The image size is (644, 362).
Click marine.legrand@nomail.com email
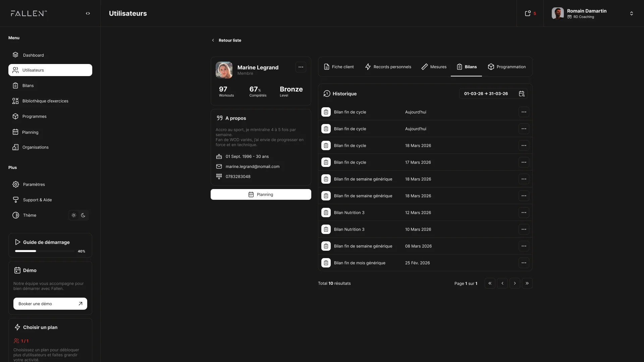pos(253,167)
